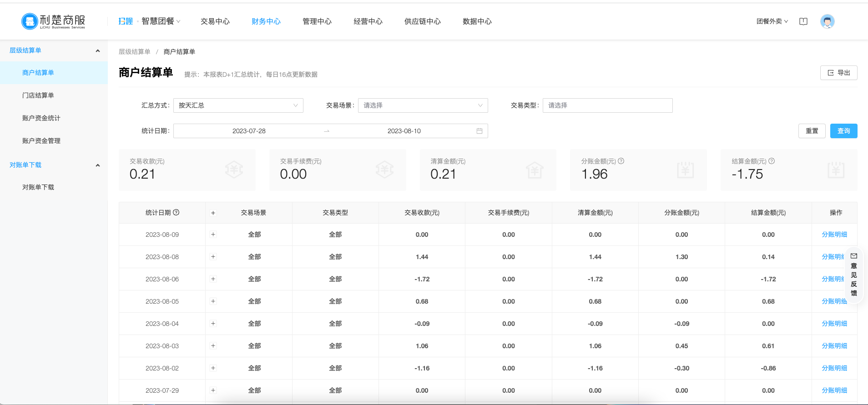
Task: Open the help documentation book icon
Action: pyautogui.click(x=803, y=21)
